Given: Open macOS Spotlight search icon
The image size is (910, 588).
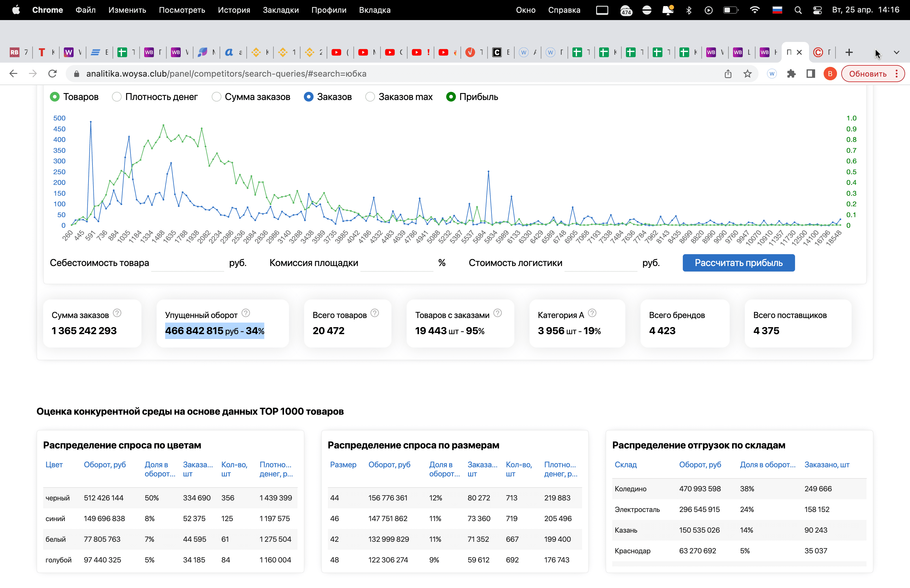Looking at the screenshot, I should [x=798, y=10].
